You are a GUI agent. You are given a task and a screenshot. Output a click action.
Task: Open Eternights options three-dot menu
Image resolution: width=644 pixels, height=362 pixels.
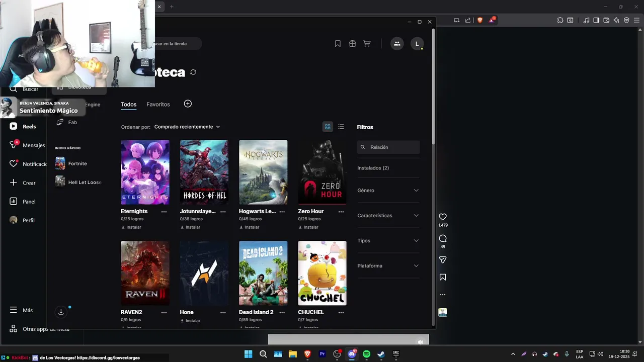point(164,212)
